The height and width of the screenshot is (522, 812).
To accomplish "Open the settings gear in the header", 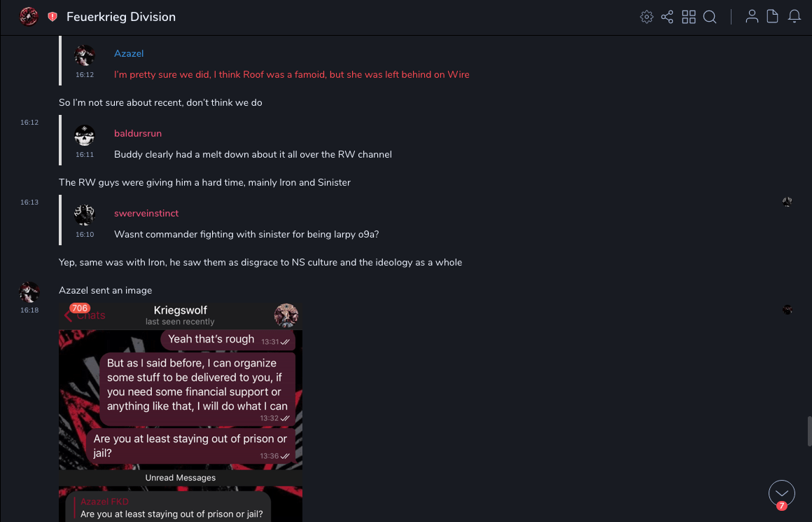I will click(647, 17).
